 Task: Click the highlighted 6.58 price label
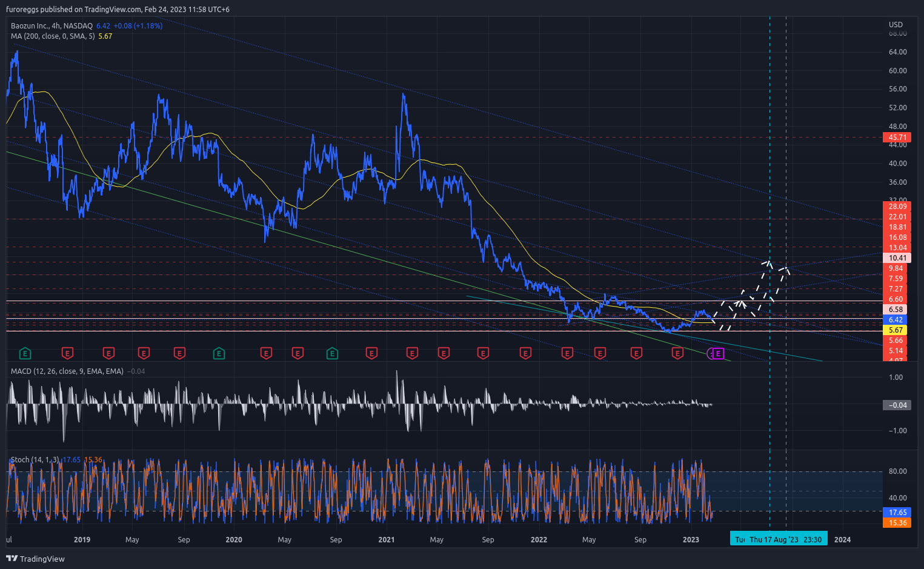[x=897, y=310]
